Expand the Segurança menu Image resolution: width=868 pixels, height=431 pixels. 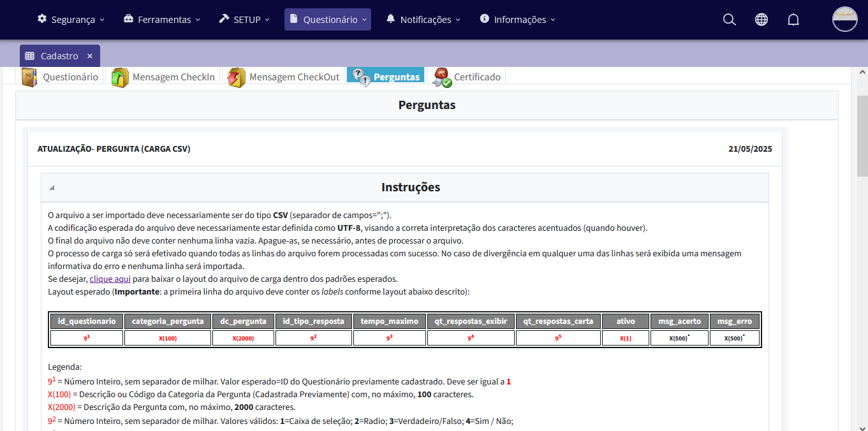[71, 20]
